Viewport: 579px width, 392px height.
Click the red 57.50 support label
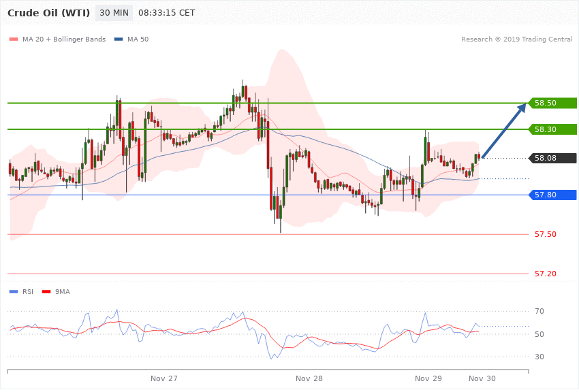[546, 234]
